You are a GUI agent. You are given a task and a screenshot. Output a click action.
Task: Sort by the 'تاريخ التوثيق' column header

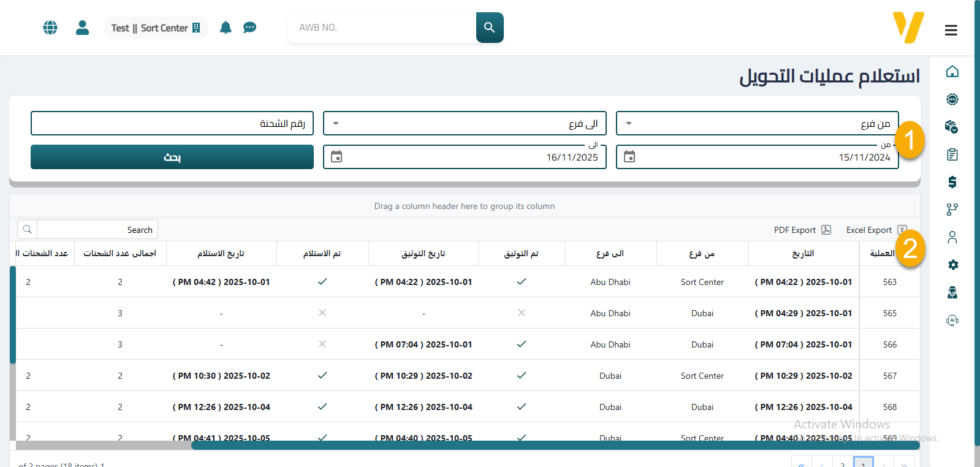coord(424,254)
